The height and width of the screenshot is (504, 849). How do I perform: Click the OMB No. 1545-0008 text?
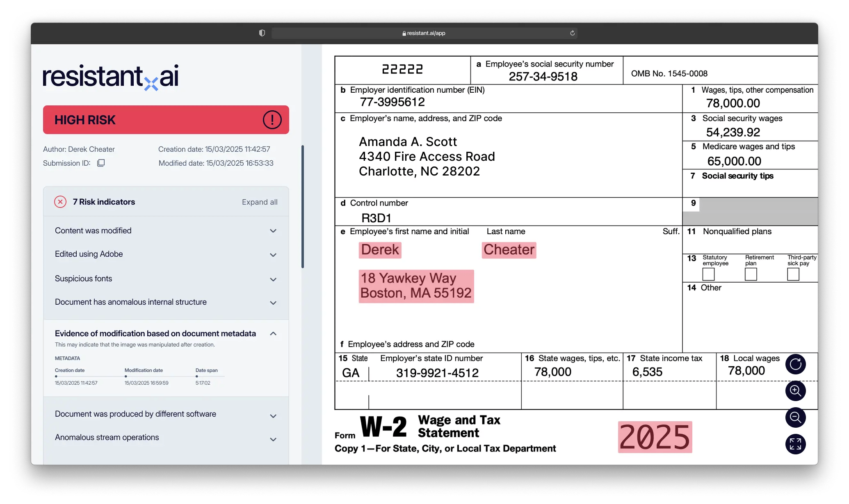(669, 73)
